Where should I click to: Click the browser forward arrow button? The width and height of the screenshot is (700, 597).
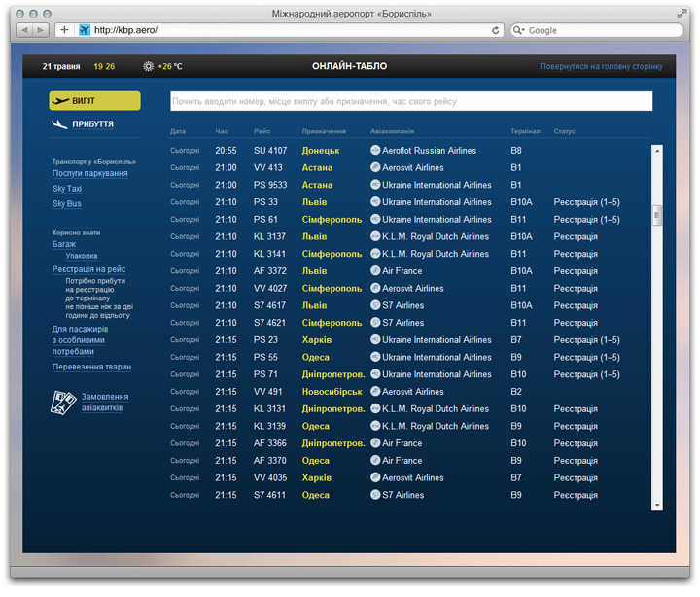coord(41,30)
